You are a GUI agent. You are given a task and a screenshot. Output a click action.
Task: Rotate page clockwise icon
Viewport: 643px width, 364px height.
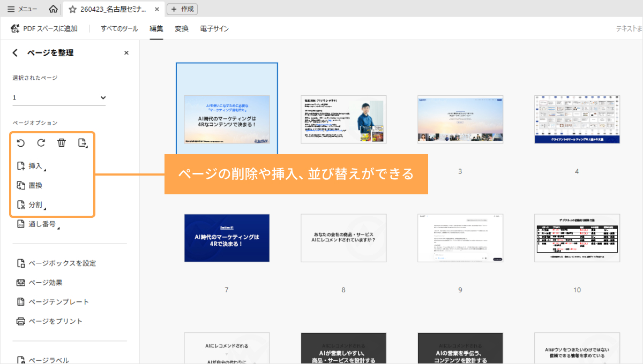(41, 143)
